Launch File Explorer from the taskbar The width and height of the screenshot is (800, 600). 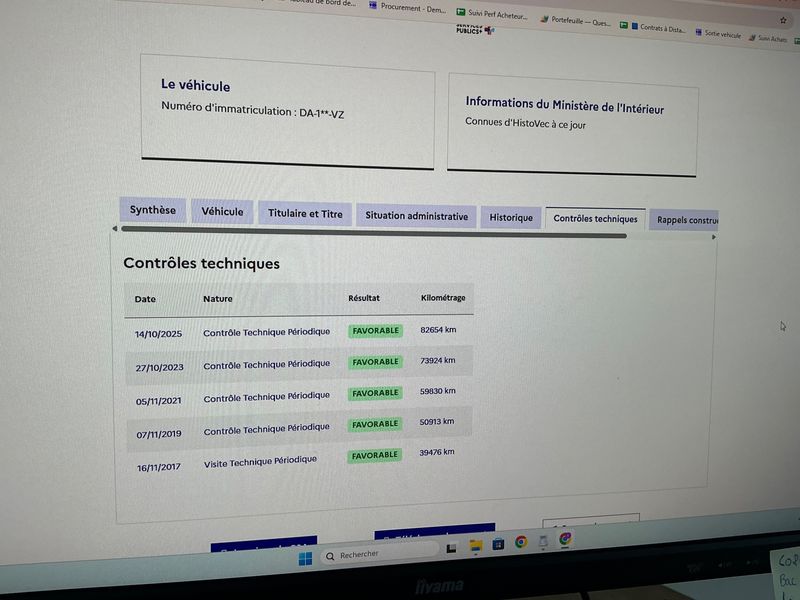(476, 546)
